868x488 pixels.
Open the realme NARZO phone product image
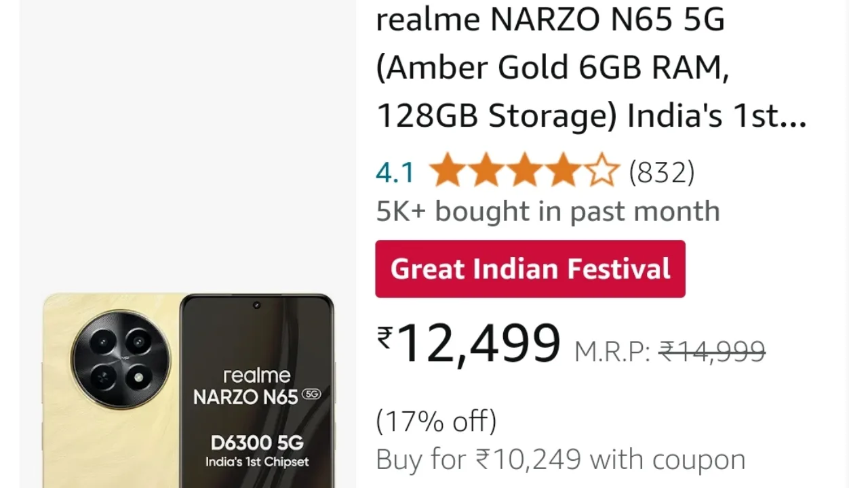coord(189,390)
